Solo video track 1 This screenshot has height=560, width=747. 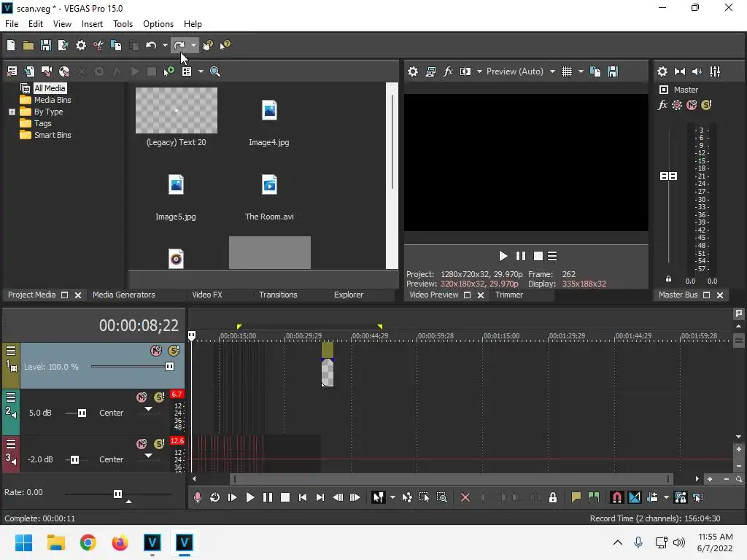click(174, 351)
